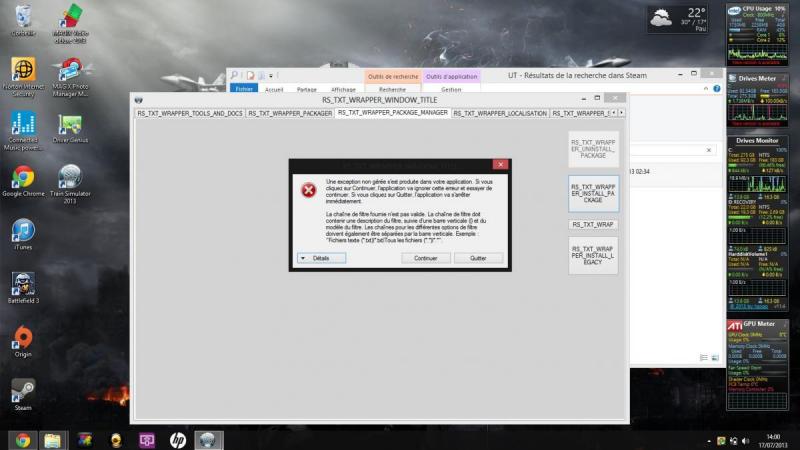Close the exception error dialog

[501, 164]
